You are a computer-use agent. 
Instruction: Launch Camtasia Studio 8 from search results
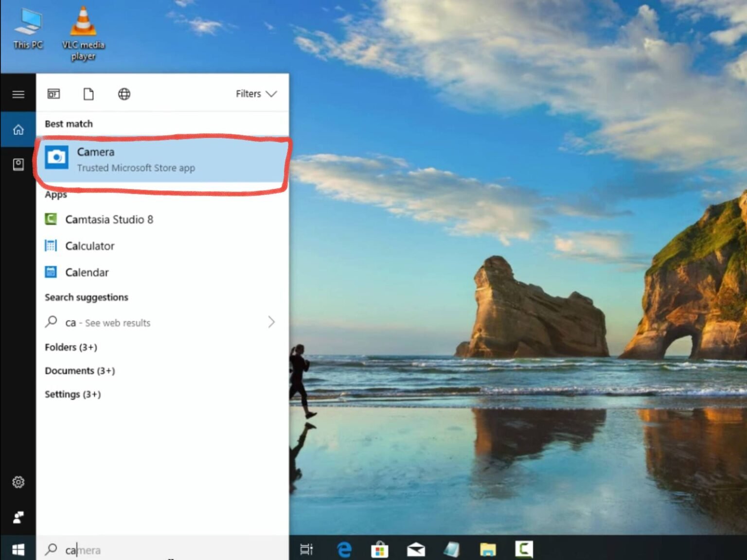pos(109,219)
